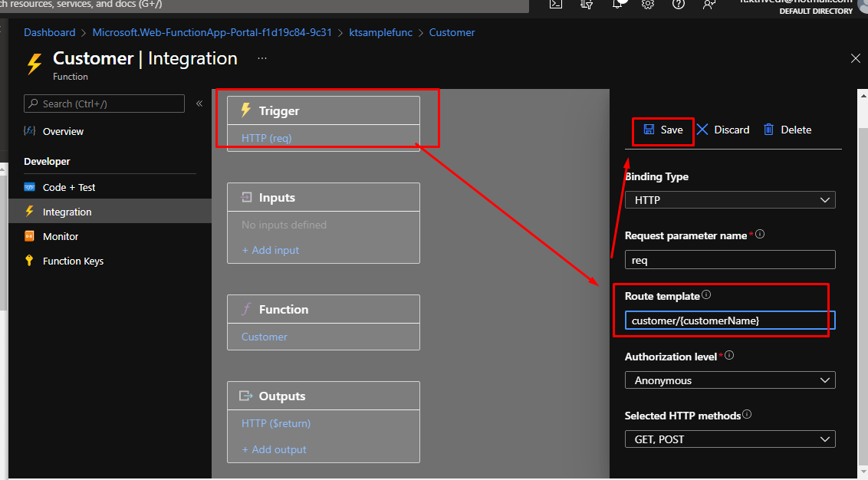Open Function Keys menu item

[x=73, y=261]
